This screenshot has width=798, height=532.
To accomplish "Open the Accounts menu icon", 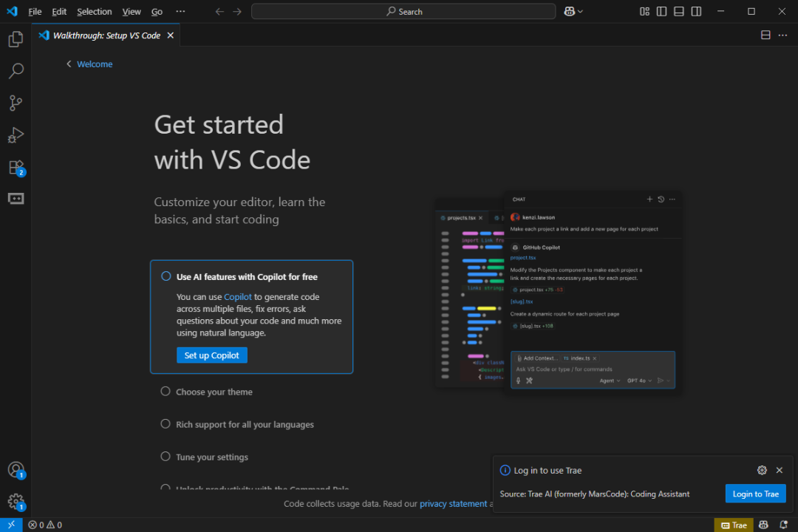I will coord(16,469).
